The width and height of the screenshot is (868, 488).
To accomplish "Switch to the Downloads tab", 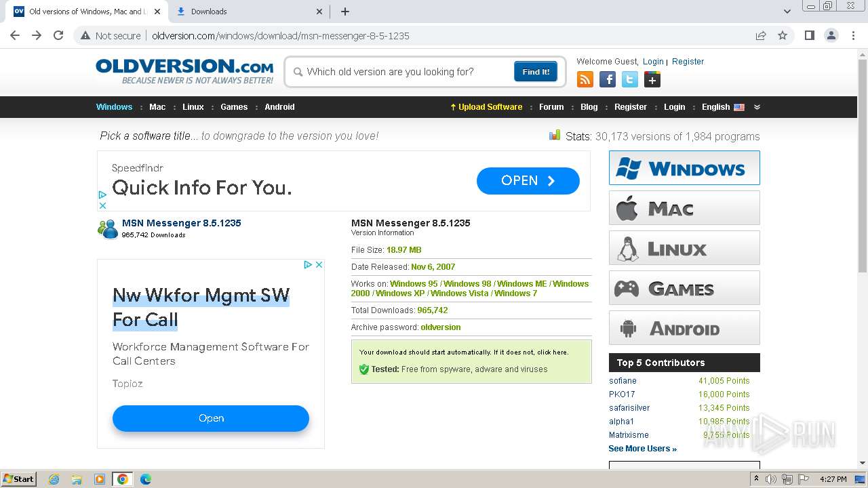I will (x=248, y=12).
